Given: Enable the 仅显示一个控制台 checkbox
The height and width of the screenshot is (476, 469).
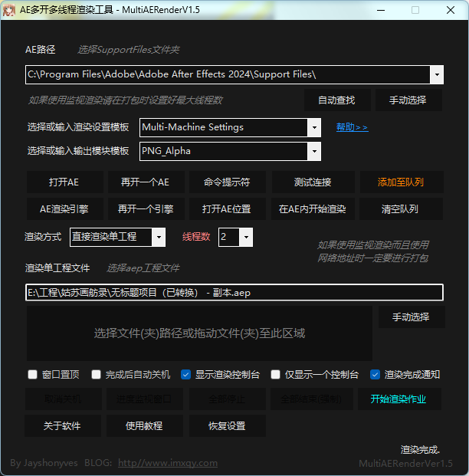Looking at the screenshot, I should click(275, 375).
